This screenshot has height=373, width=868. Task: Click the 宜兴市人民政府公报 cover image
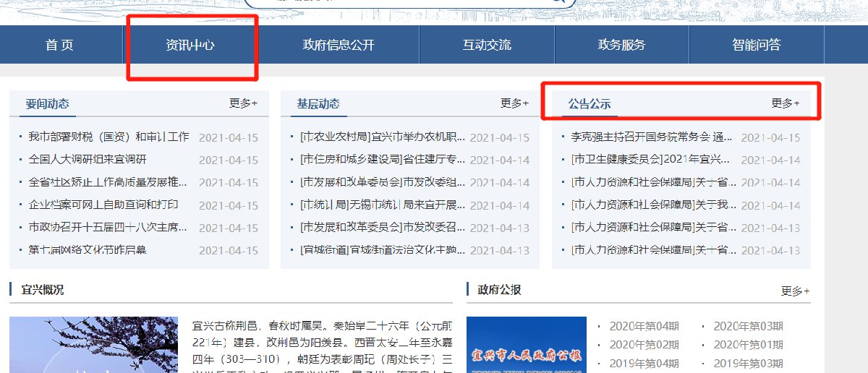click(526, 346)
